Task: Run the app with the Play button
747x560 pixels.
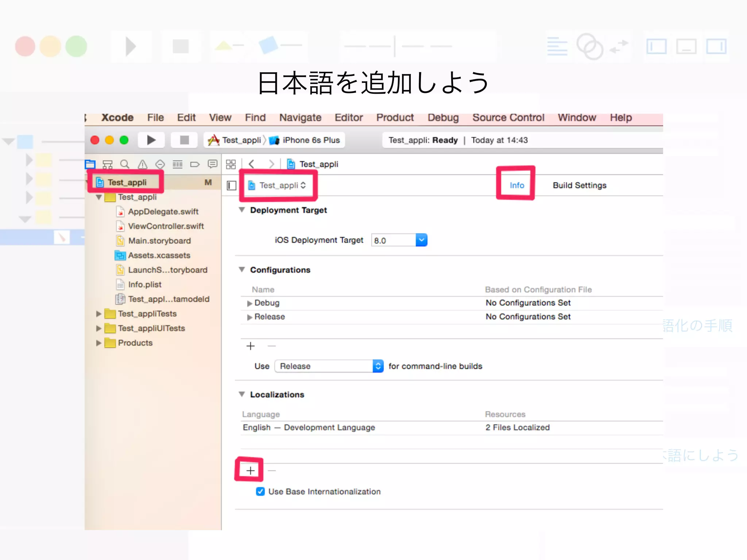Action: point(151,140)
